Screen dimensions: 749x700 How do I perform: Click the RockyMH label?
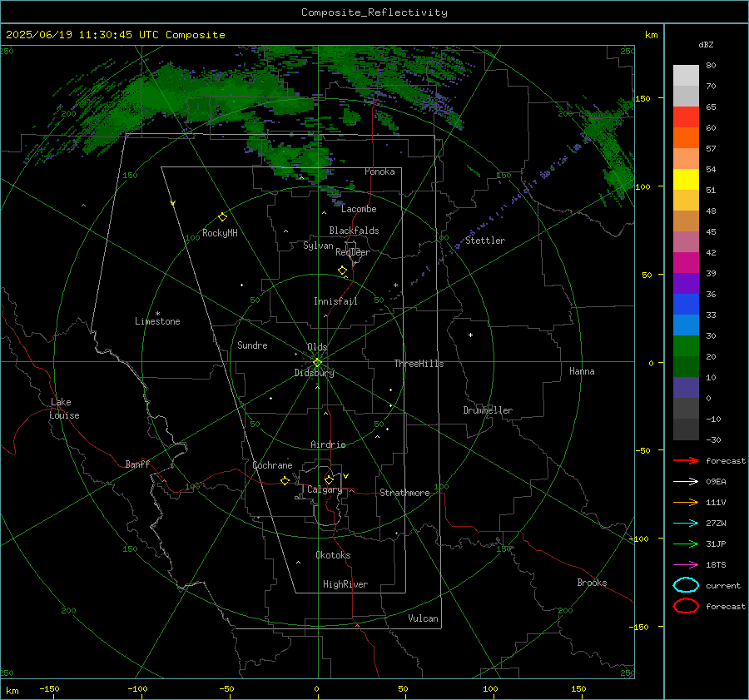pyautogui.click(x=220, y=233)
